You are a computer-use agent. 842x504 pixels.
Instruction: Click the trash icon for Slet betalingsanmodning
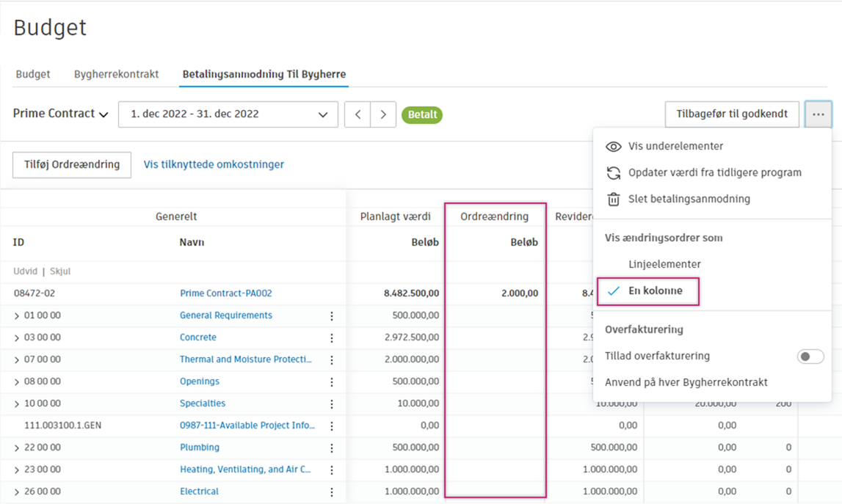(x=613, y=200)
